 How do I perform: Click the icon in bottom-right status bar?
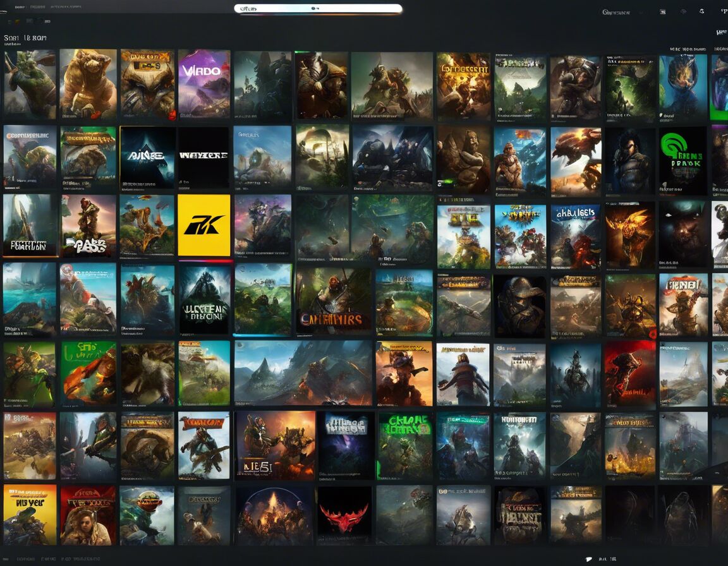click(588, 559)
